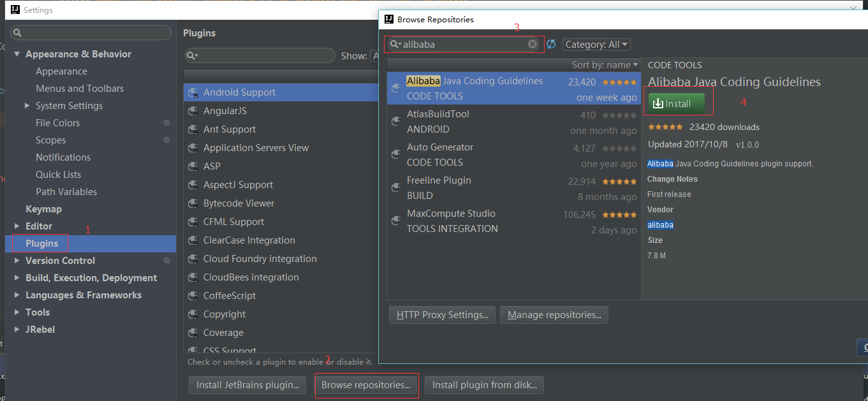This screenshot has height=401, width=868.
Task: Clear the alibaba search text
Action: point(533,44)
